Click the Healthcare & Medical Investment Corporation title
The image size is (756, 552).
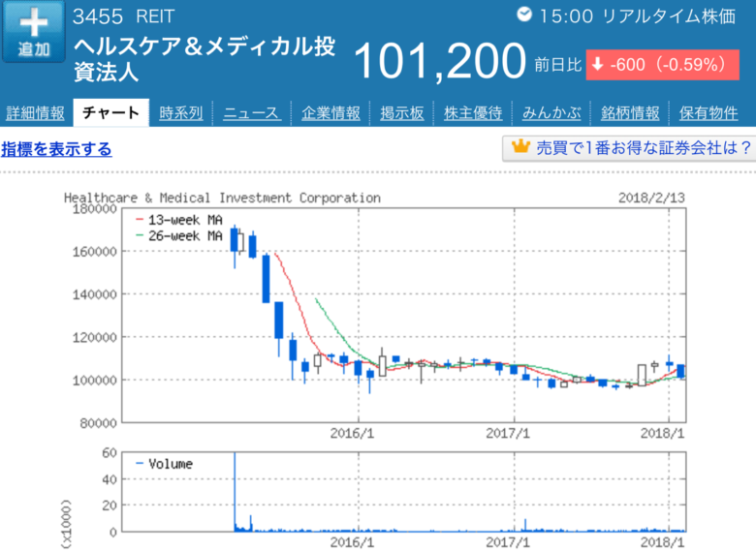pyautogui.click(x=222, y=198)
